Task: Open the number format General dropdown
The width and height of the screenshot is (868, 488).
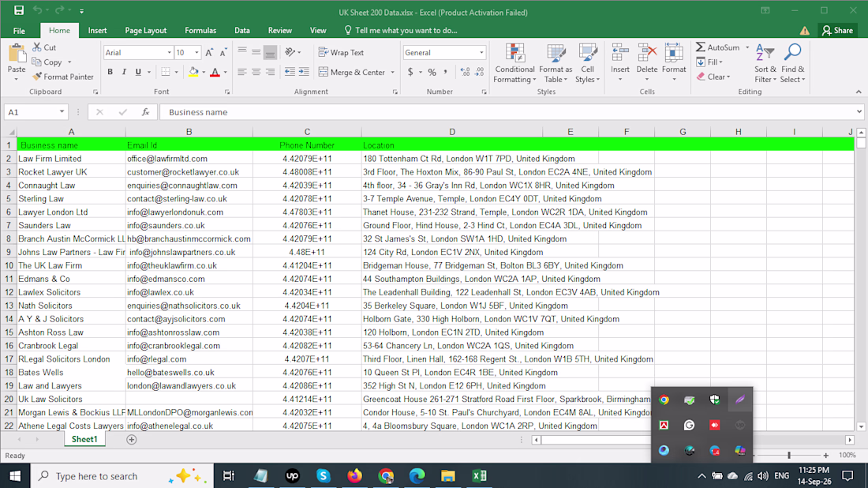Action: click(x=481, y=53)
